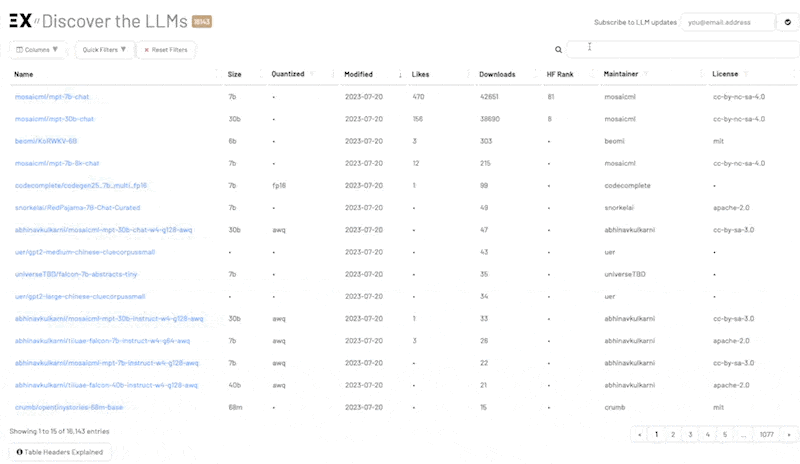This screenshot has height=464, width=800.
Task: Go to page 2
Action: [x=673, y=434]
